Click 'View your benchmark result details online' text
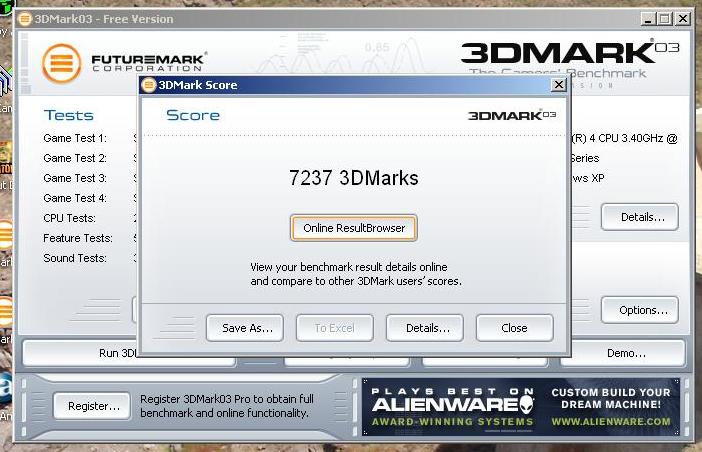 tap(349, 267)
